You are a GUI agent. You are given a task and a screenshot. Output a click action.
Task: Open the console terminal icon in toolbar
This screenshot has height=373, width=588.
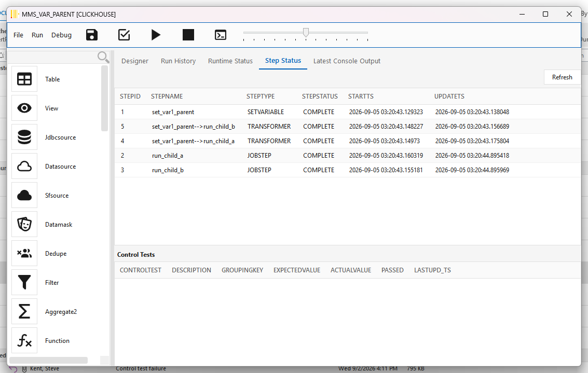(x=221, y=35)
